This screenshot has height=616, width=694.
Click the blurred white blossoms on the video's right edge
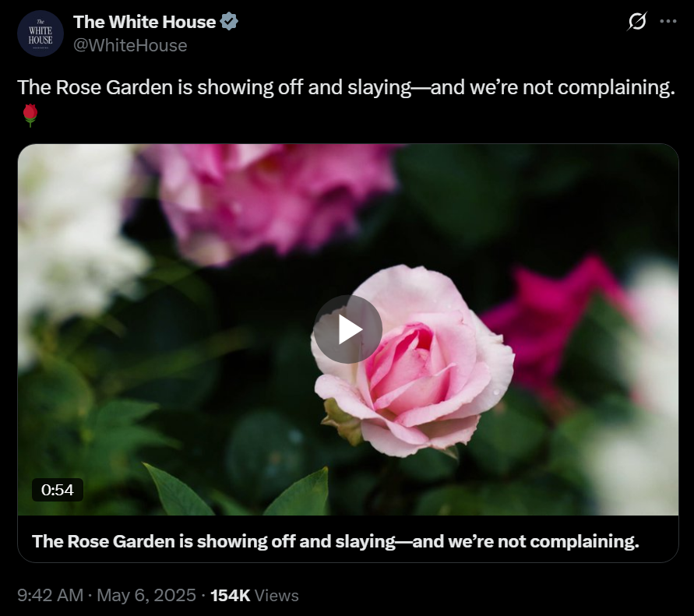[637, 389]
